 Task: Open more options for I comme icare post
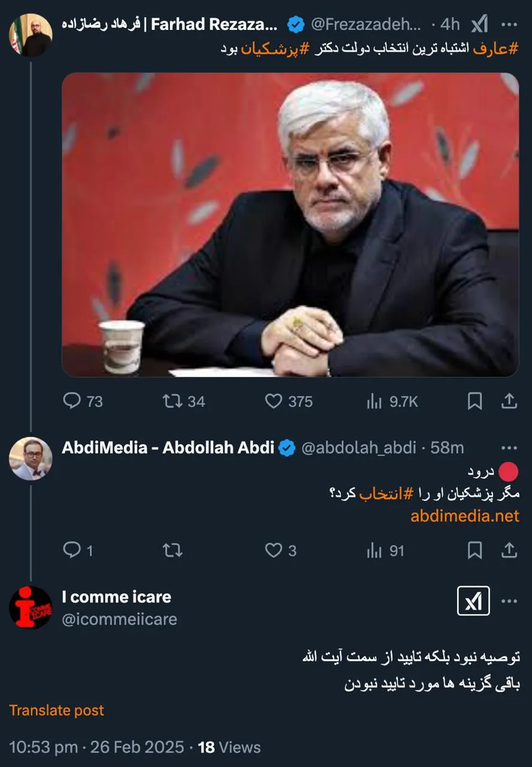[x=509, y=601]
